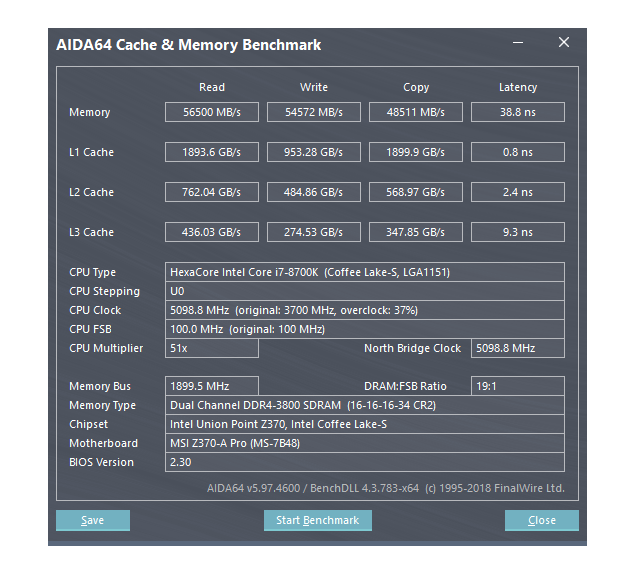Click Motherboard MSI Z370-A Pro field

[365, 443]
